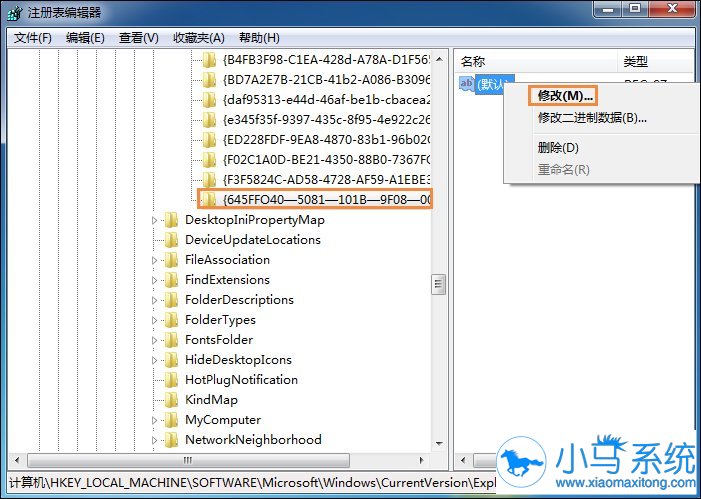Click tree pane horizontal scrollbar thumb
Viewport: 701px width, 499px height.
pyautogui.click(x=188, y=460)
